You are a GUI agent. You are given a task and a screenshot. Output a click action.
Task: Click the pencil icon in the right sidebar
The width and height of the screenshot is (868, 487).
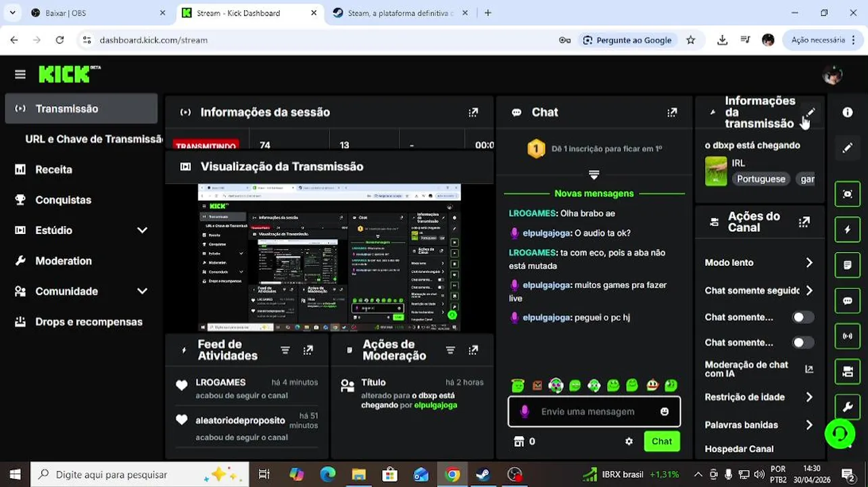coord(847,147)
